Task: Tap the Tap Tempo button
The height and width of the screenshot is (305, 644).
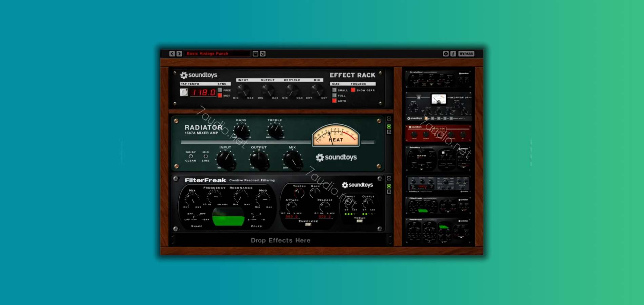Action: point(184,92)
